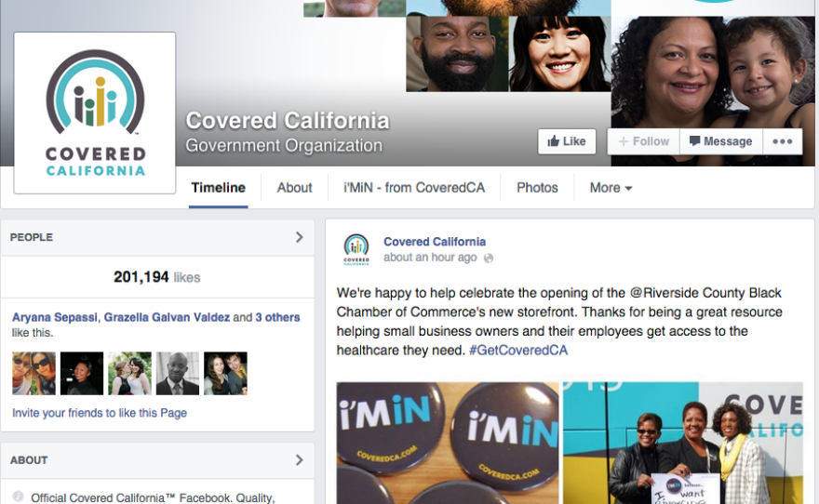Open the #GetCoveredCA hashtag link
The height and width of the screenshot is (504, 819).
[518, 350]
